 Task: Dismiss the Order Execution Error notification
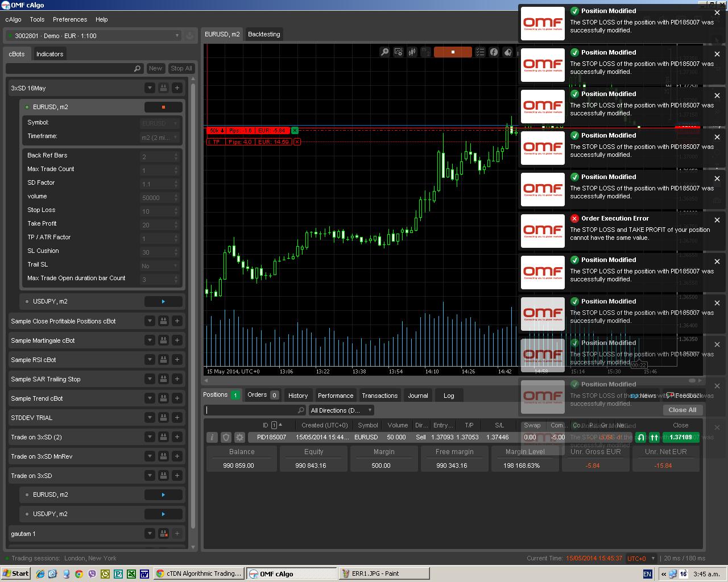(717, 220)
